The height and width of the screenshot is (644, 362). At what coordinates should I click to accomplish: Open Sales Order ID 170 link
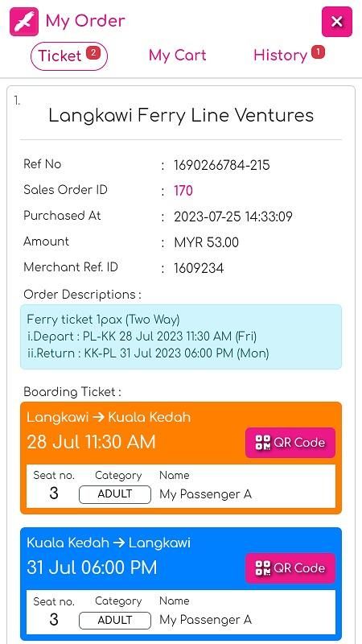[183, 191]
